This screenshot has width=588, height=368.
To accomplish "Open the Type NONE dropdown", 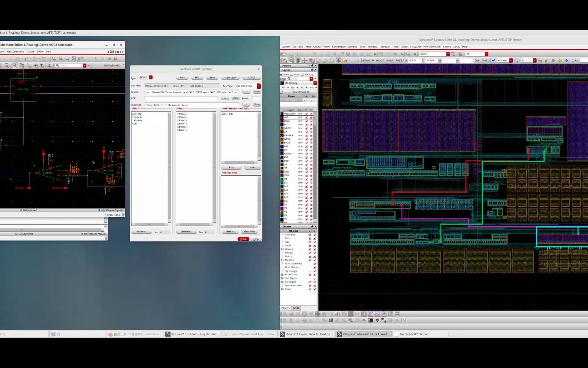I will click(x=151, y=77).
